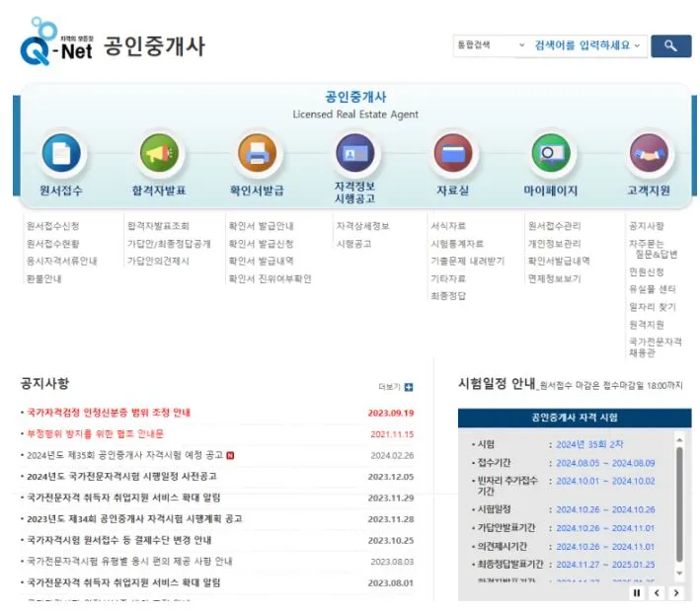
Task: Open 공지사항 link under 고객지원
Action: (x=647, y=226)
